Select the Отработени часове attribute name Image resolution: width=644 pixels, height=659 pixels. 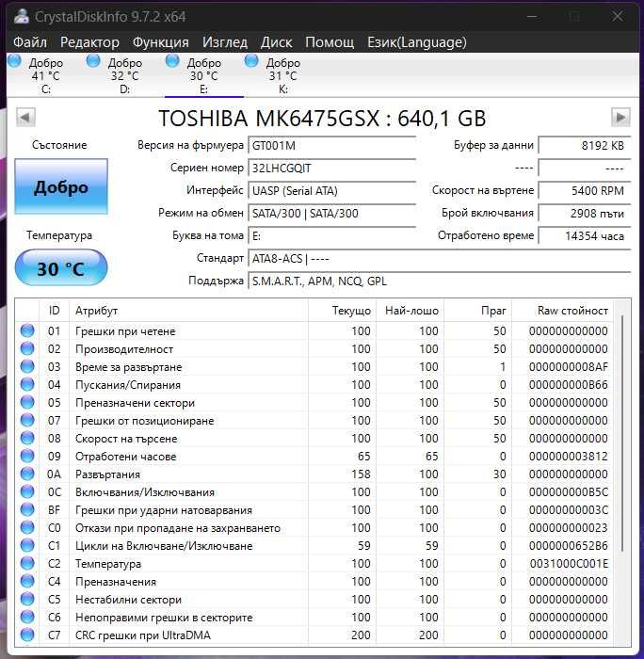[125, 457]
